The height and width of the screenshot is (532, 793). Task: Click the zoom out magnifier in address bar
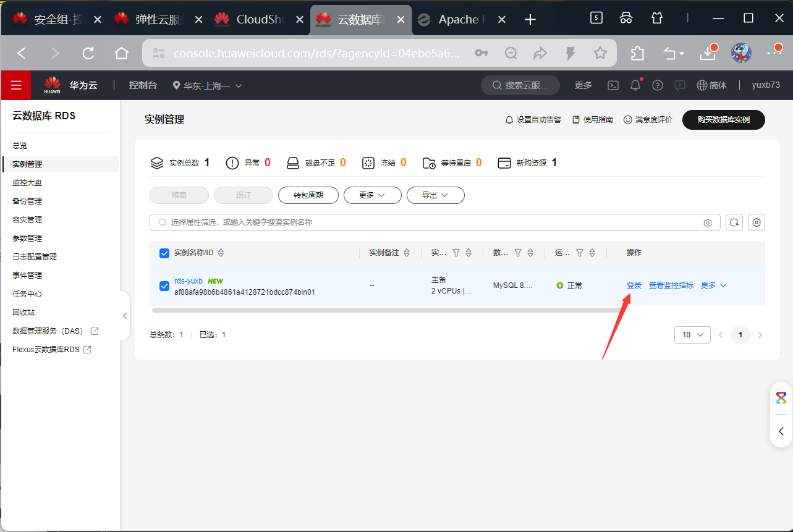(511, 54)
